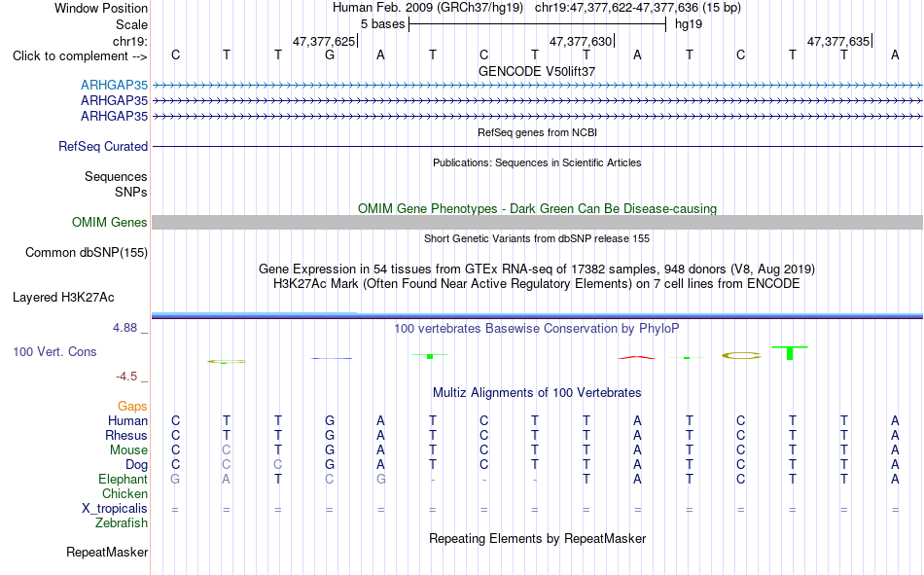Click 'Publications: Sequences in Scientific Articles' title
The image size is (924, 575).
[537, 162]
